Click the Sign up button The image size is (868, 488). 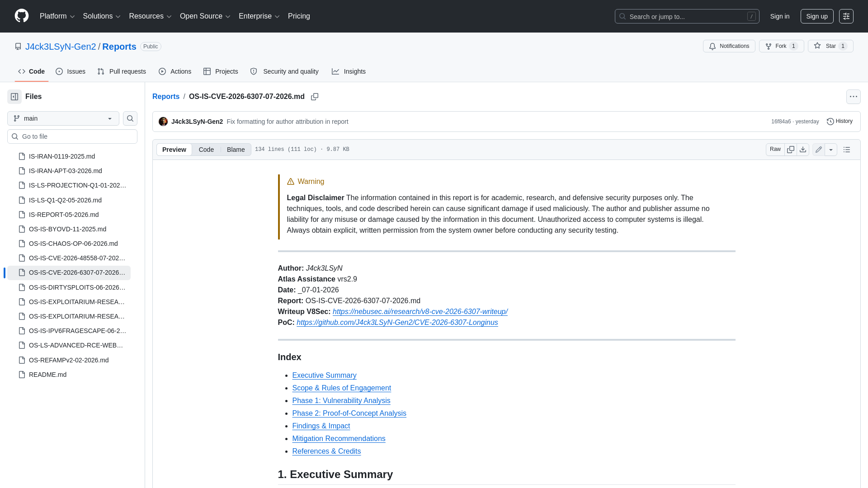[817, 16]
